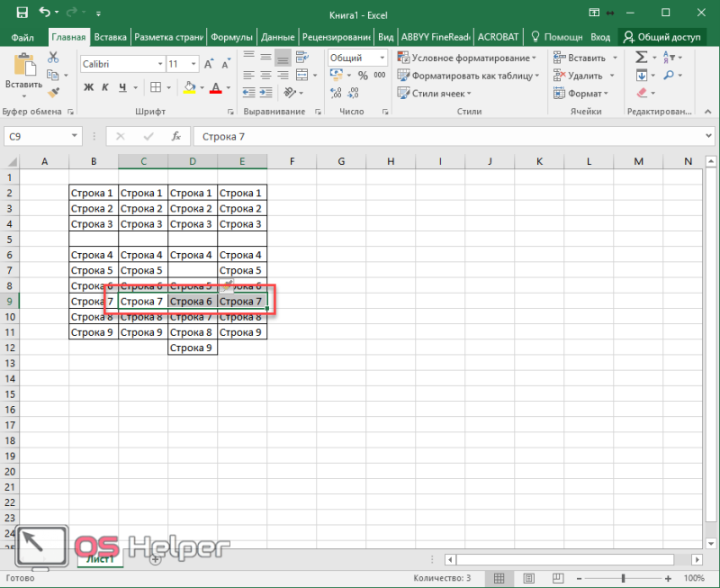Screen dimensions: 720x588
Task: Click Условное форматирование button
Action: 466,58
